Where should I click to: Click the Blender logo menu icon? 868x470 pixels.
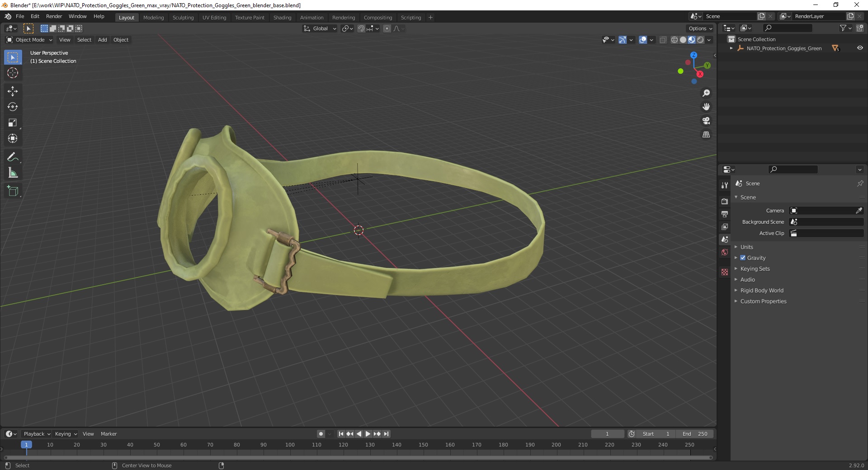click(8, 16)
